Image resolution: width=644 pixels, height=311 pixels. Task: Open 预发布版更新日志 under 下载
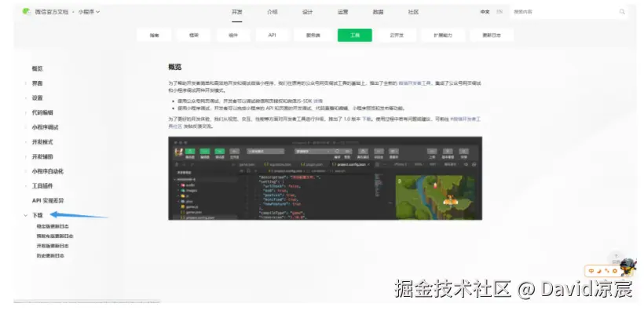(x=55, y=236)
